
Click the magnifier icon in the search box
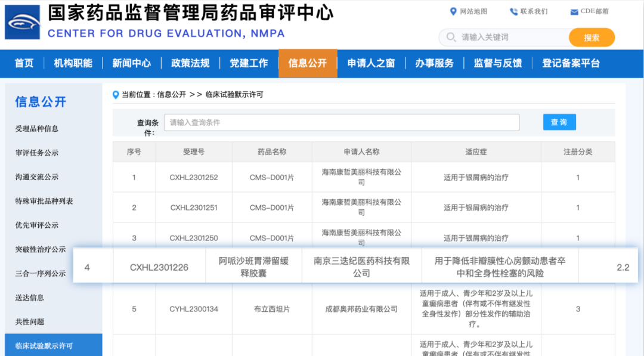tap(452, 37)
